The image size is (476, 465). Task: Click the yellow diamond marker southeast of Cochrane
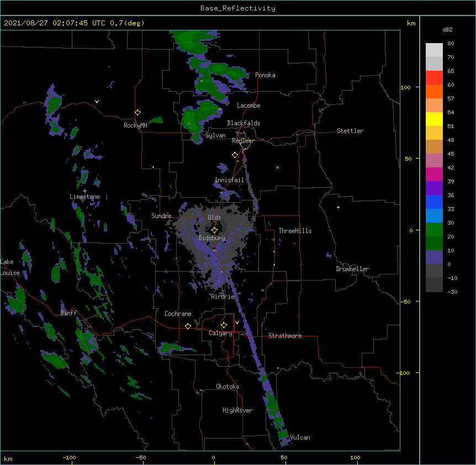pyautogui.click(x=188, y=326)
